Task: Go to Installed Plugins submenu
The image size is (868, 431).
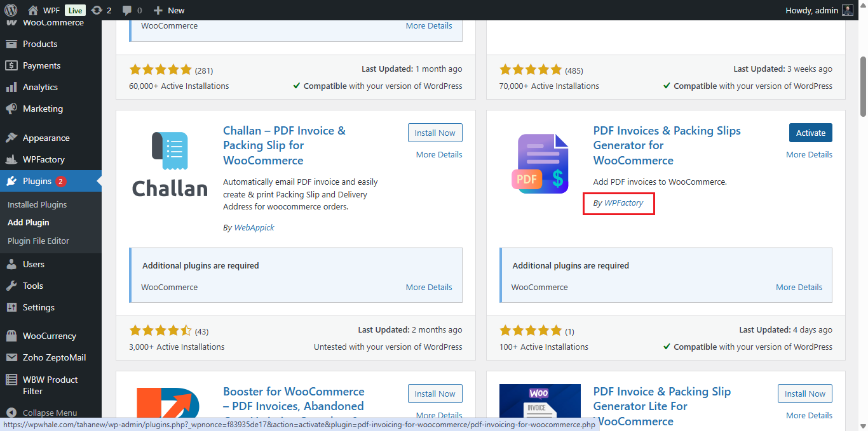Action: pyautogui.click(x=37, y=204)
